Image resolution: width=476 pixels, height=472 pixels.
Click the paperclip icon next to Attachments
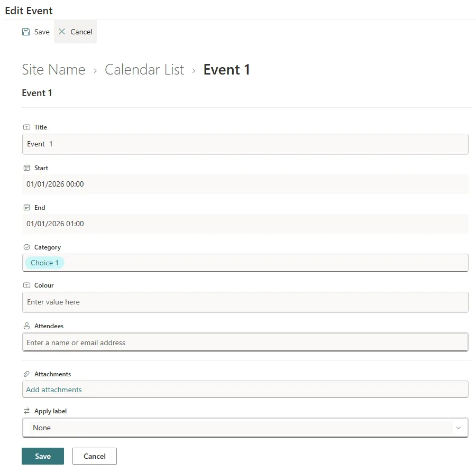[27, 374]
